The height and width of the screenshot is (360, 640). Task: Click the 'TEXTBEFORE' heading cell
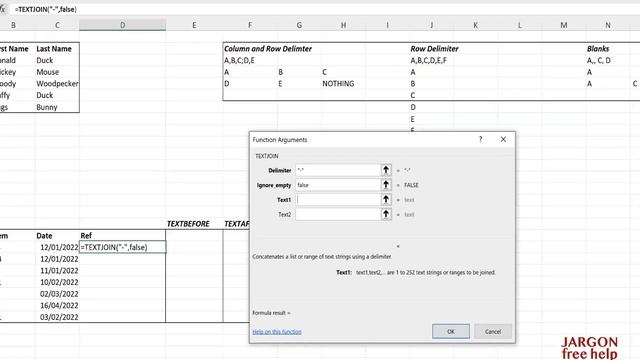194,224
